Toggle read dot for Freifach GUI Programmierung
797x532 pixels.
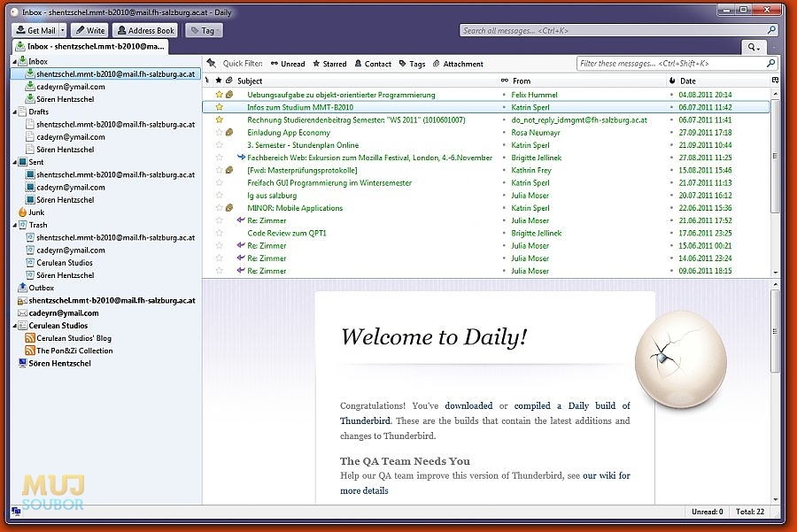click(504, 183)
